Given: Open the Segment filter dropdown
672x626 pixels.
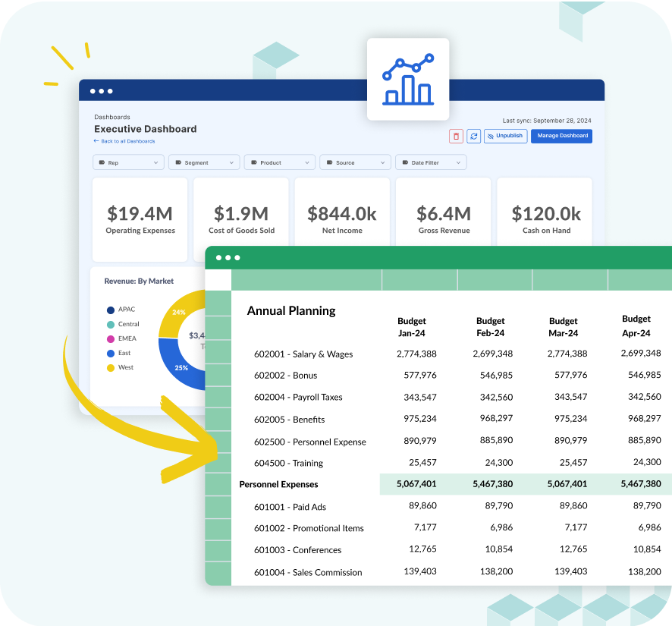Looking at the screenshot, I should 204,162.
